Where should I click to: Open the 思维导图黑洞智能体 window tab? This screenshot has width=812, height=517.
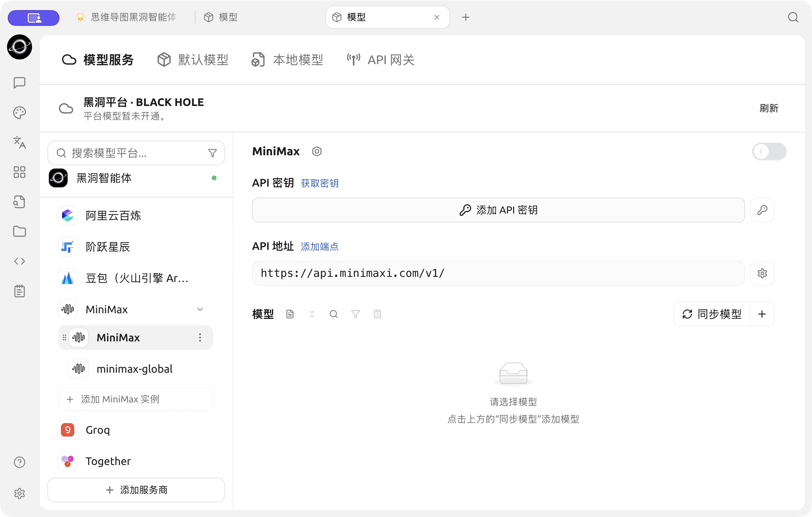click(x=126, y=17)
